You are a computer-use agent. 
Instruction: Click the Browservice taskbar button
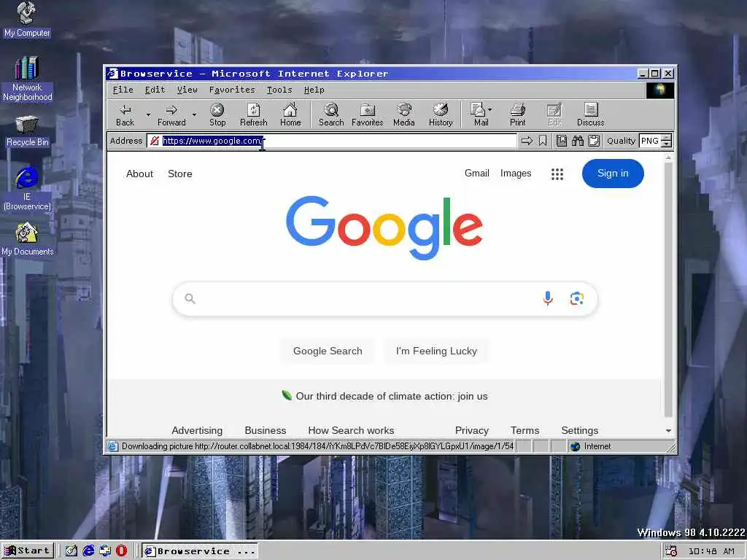click(x=200, y=551)
